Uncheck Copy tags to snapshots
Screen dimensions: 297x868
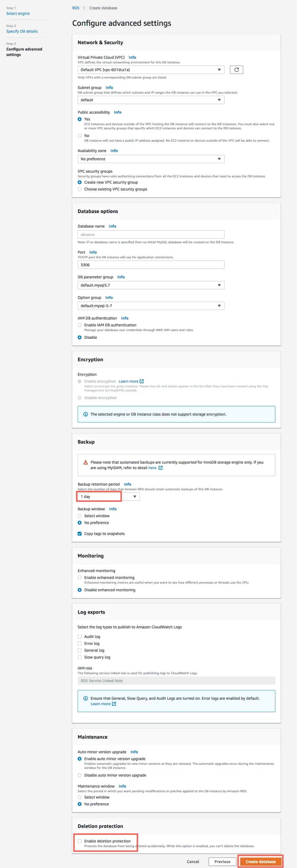coord(80,534)
